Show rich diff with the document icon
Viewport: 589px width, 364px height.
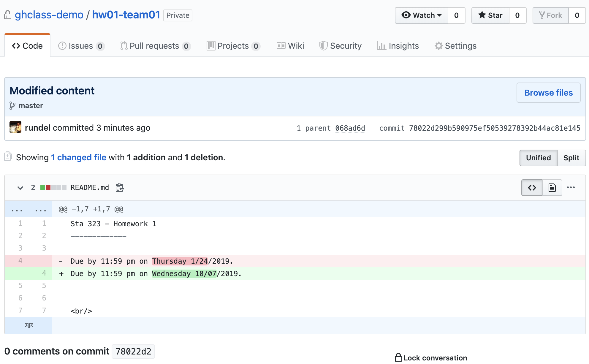click(552, 188)
